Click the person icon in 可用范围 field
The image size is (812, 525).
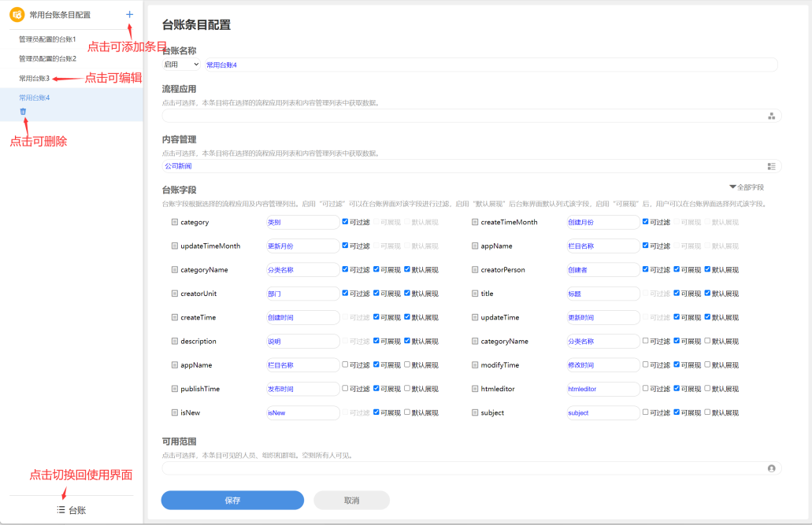(x=771, y=468)
